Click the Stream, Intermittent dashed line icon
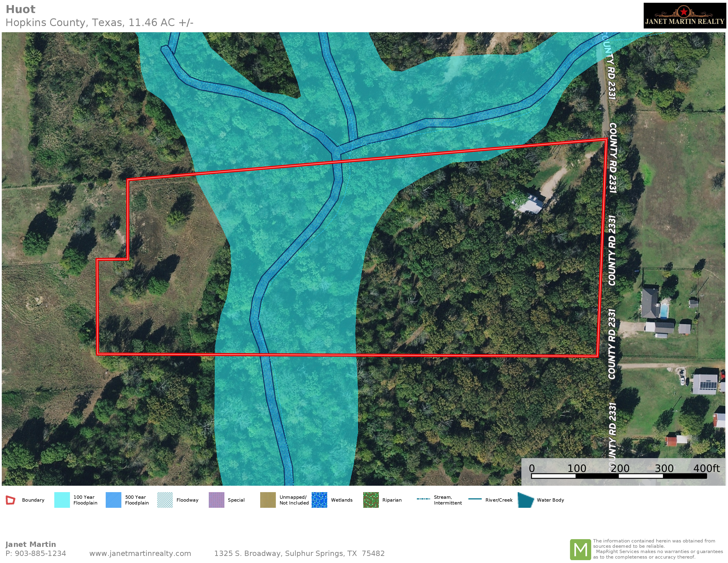The image size is (728, 563). (423, 499)
